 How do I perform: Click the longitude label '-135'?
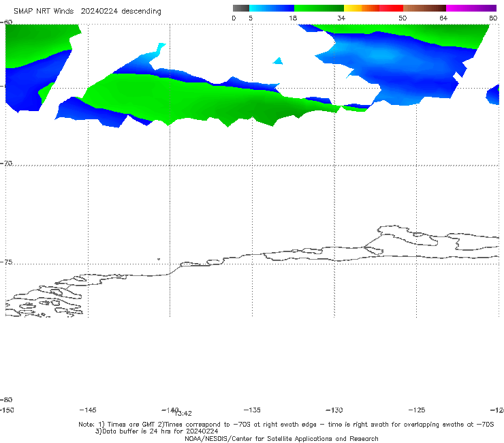click(x=252, y=410)
